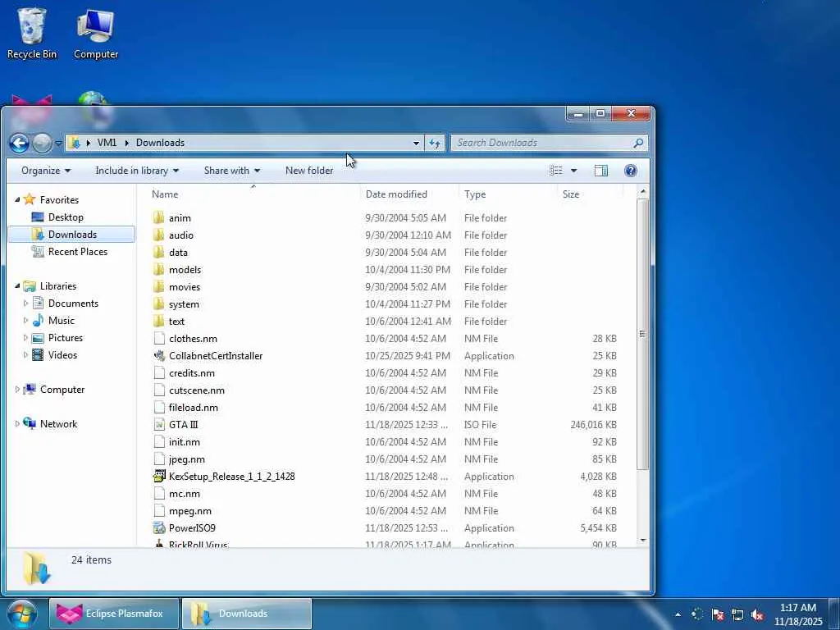This screenshot has width=840, height=630.
Task: Click VM1 in the address breadcrumb
Action: 107,143
